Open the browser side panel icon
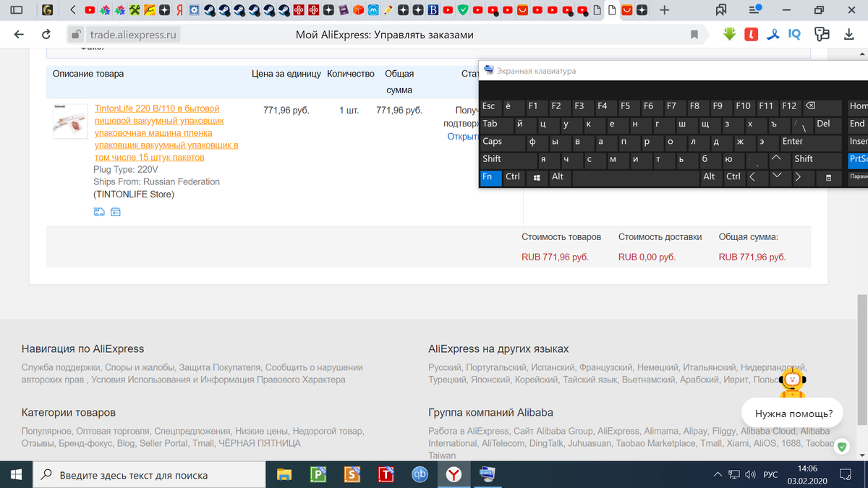Image resolution: width=868 pixels, height=488 pixels. point(17,10)
